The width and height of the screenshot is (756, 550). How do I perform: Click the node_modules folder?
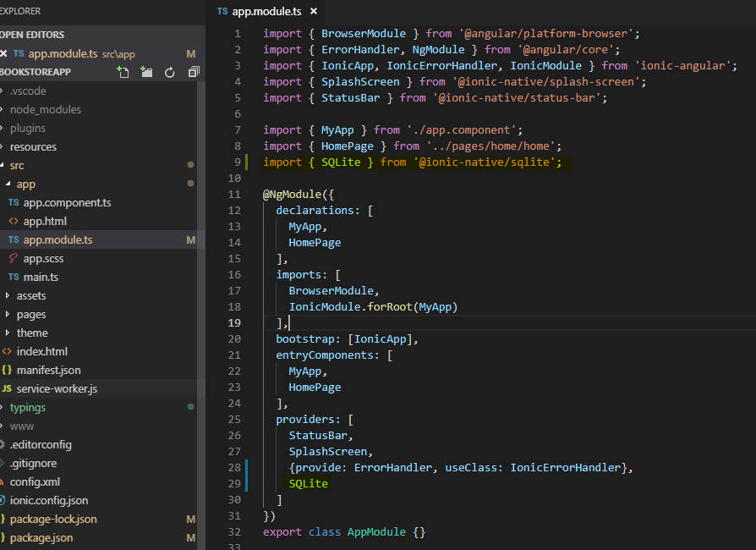pyautogui.click(x=46, y=109)
